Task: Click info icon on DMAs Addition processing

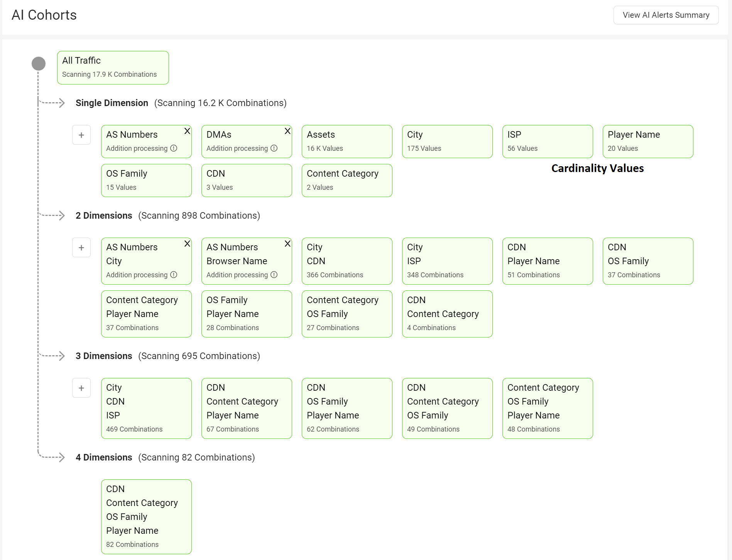Action: pyautogui.click(x=274, y=148)
